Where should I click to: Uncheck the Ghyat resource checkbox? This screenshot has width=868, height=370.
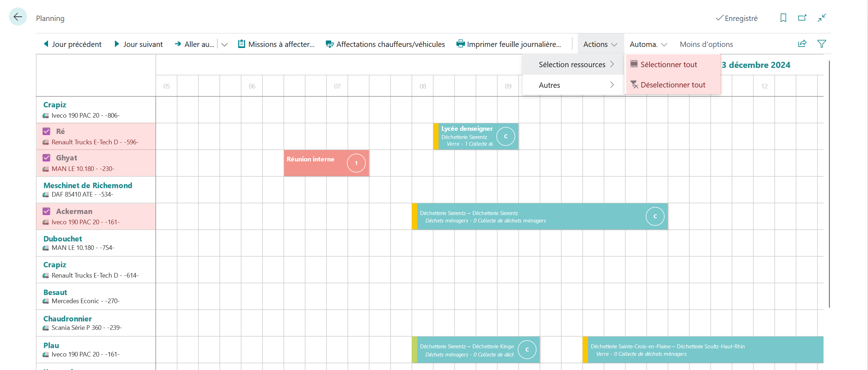(47, 157)
